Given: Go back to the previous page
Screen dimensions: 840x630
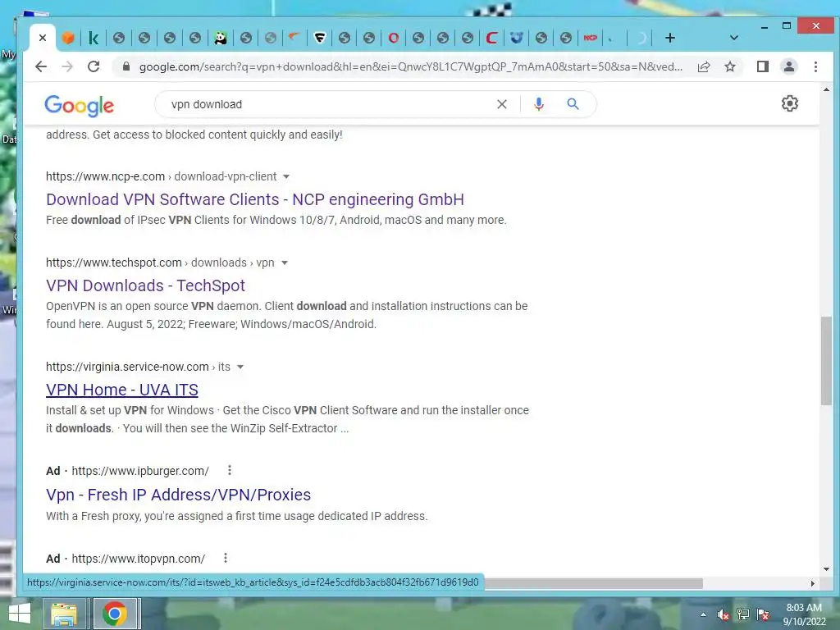Looking at the screenshot, I should [41, 66].
